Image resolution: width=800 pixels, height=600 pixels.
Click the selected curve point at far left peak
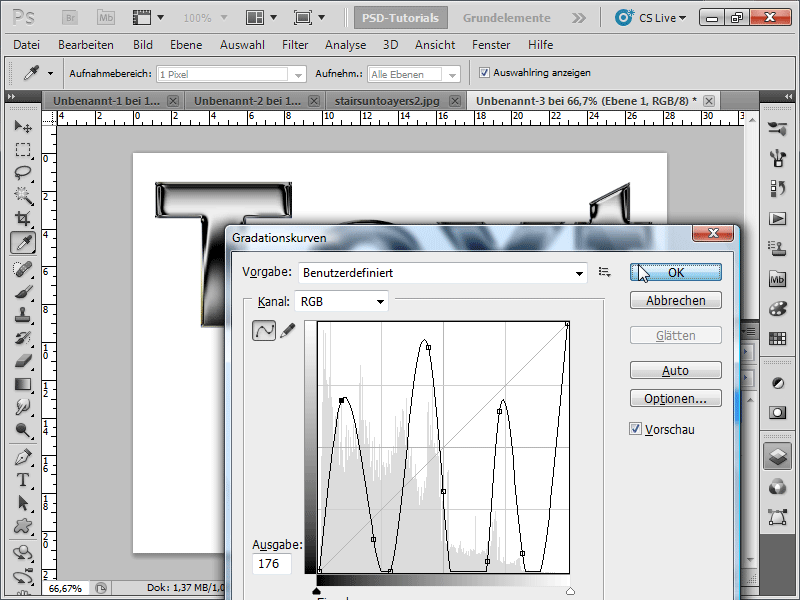(x=342, y=401)
